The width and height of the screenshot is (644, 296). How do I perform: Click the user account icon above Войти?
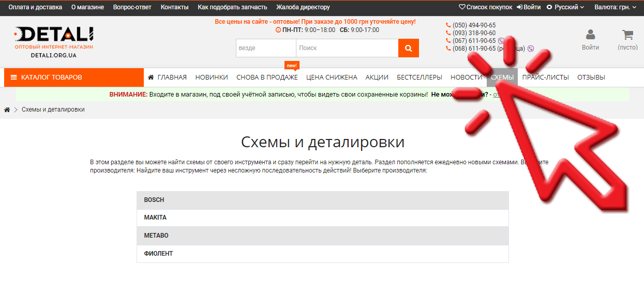tap(590, 35)
